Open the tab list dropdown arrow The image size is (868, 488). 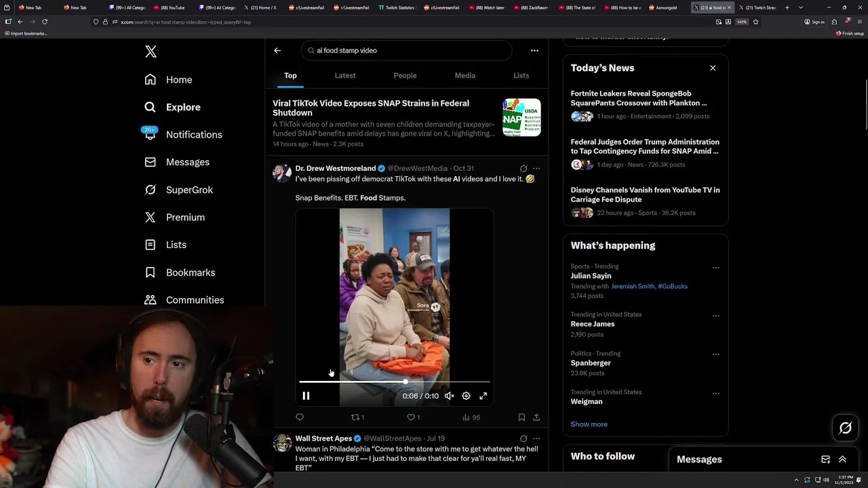click(801, 7)
